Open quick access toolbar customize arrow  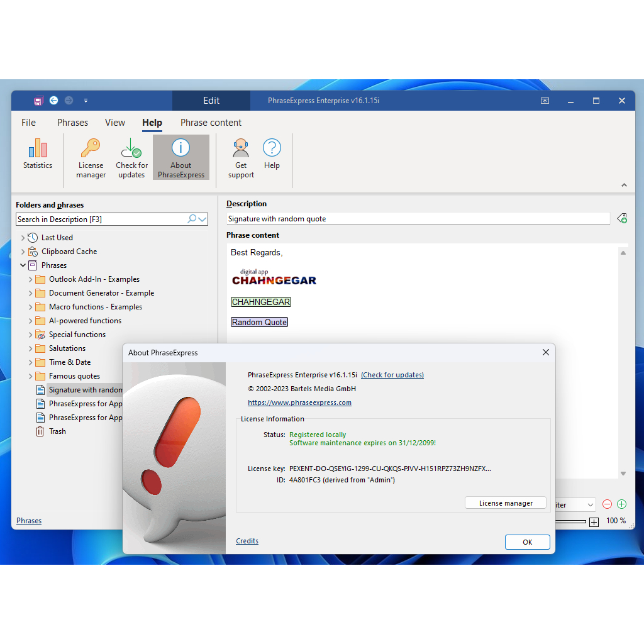click(x=86, y=100)
